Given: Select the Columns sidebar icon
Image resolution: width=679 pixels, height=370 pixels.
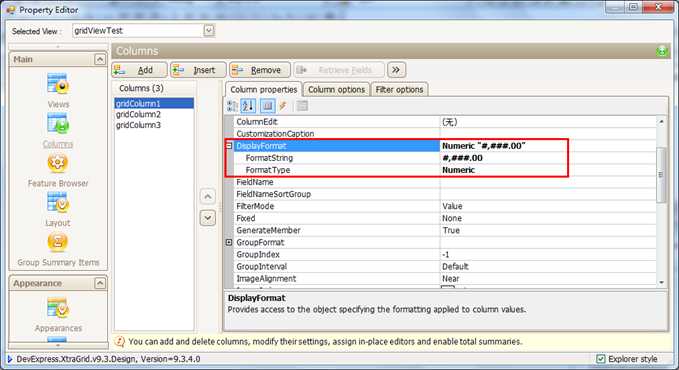Looking at the screenshot, I should [x=58, y=123].
